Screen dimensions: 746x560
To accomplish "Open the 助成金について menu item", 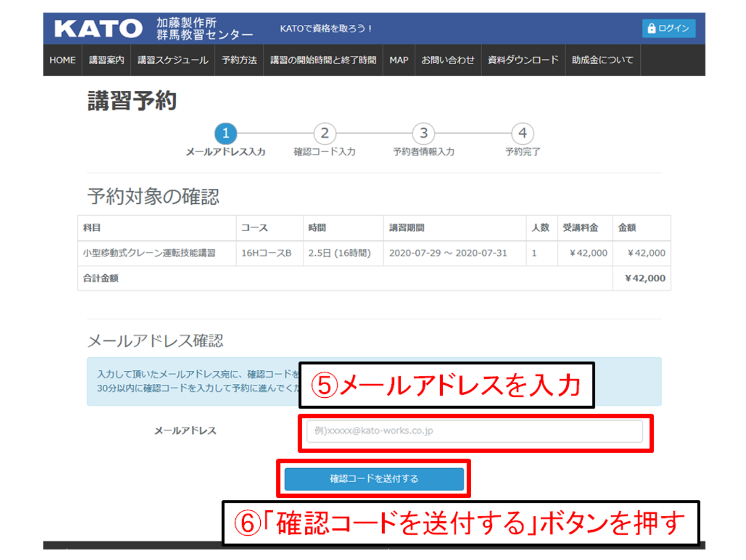I will [x=602, y=60].
